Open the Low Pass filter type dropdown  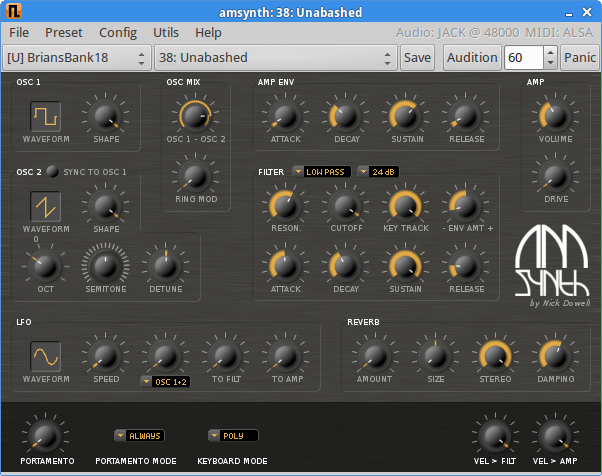pos(322,172)
